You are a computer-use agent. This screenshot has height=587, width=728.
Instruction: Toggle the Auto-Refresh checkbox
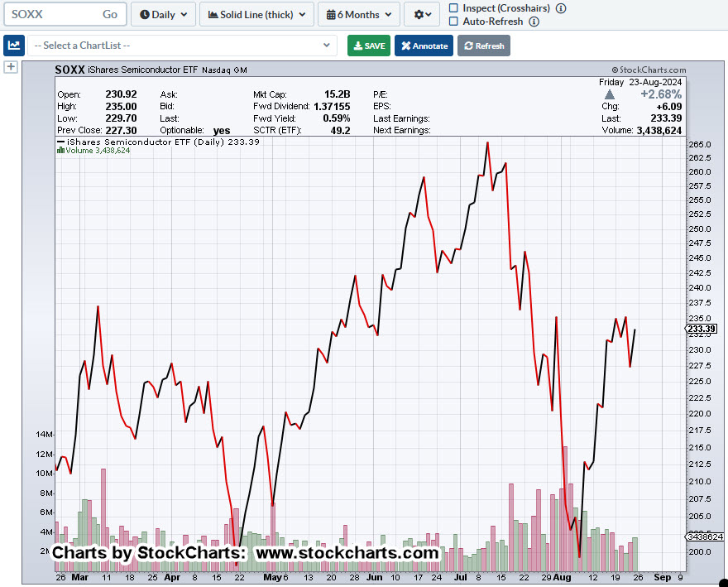[x=453, y=22]
